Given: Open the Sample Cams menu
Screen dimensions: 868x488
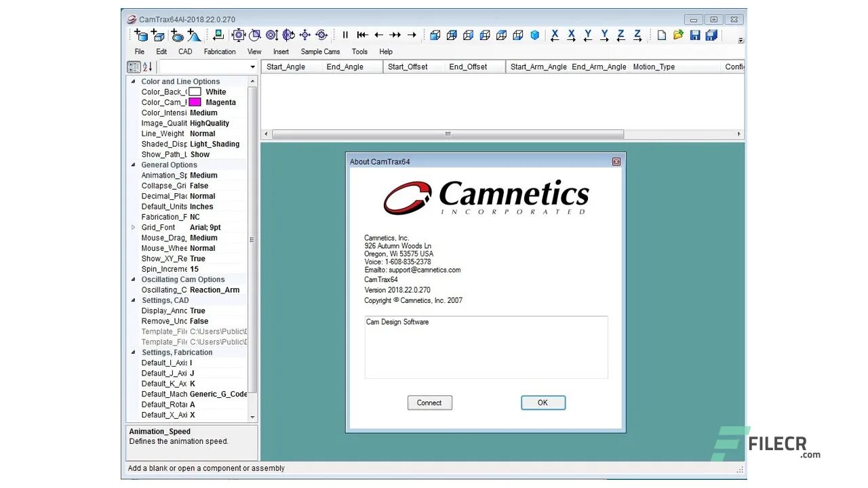Looking at the screenshot, I should 320,52.
